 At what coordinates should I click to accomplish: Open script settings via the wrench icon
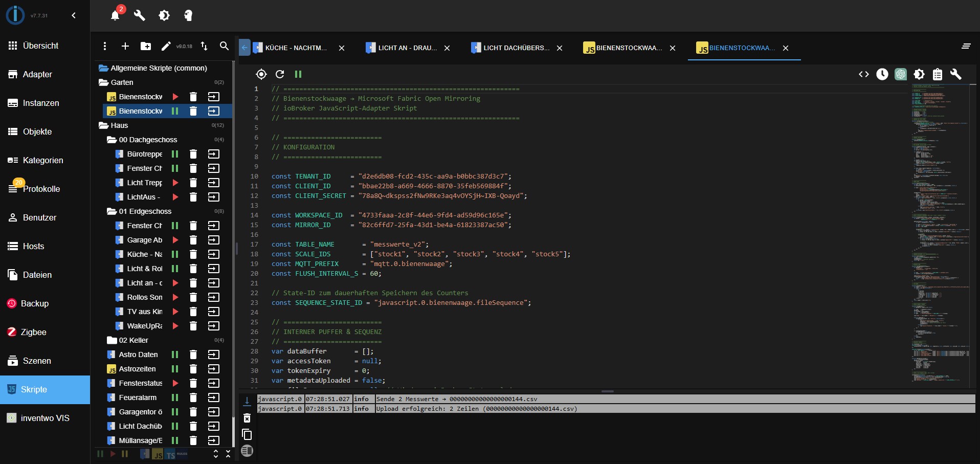pyautogui.click(x=956, y=74)
